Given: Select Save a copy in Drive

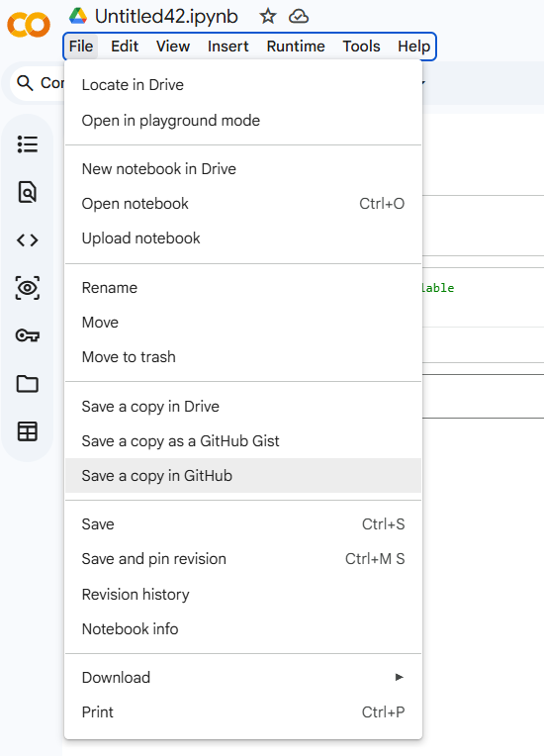Looking at the screenshot, I should tap(243, 407).
